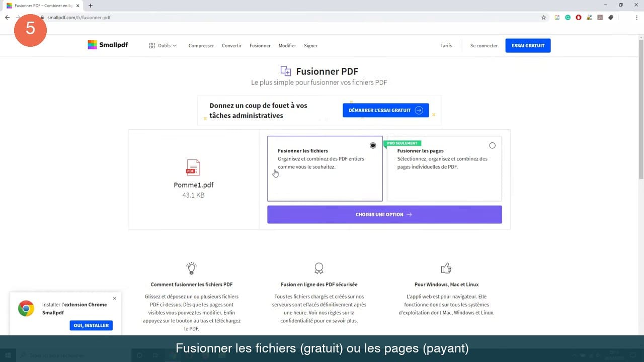Click the Fusionner les fichiers option card
Viewport: 644px width, 362px height.
point(325,168)
